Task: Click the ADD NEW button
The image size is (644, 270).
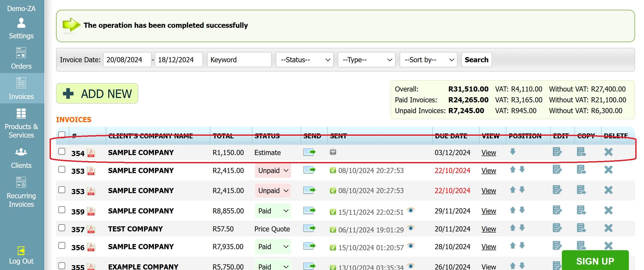Action: (97, 93)
